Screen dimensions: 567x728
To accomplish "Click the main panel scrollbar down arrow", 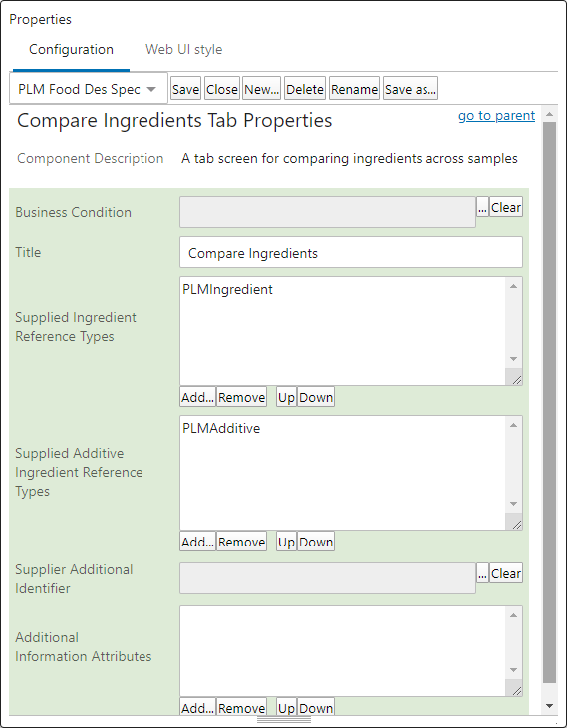I will (549, 706).
